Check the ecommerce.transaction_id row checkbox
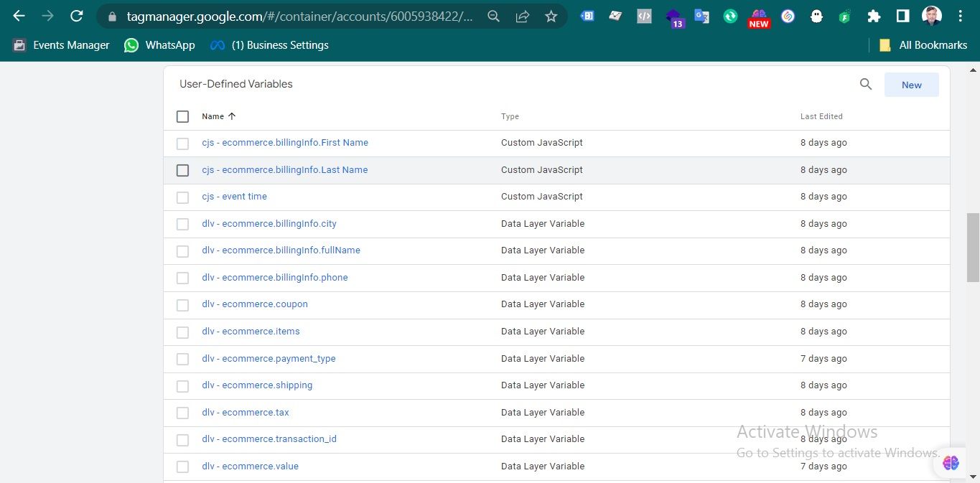 click(182, 440)
